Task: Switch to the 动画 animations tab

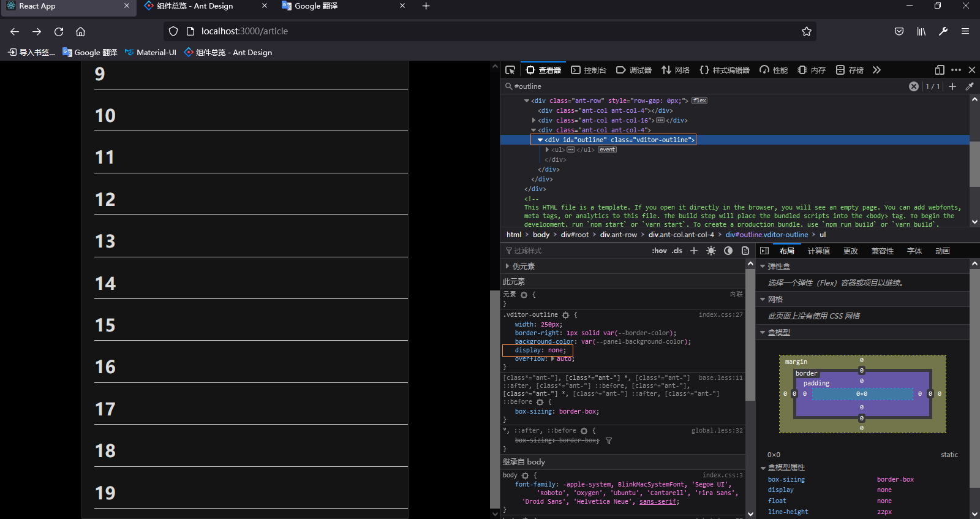Action: pos(943,251)
